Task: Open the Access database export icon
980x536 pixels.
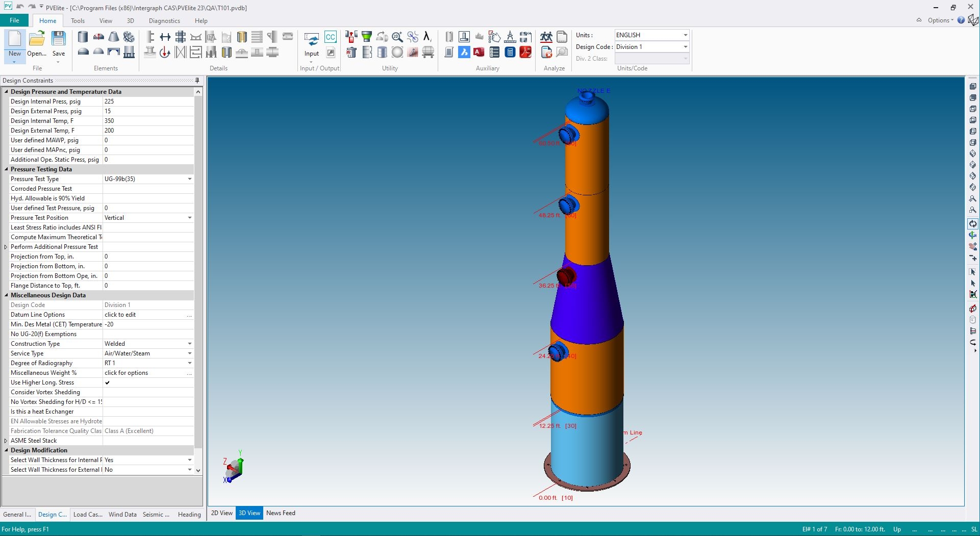Action: click(479, 52)
